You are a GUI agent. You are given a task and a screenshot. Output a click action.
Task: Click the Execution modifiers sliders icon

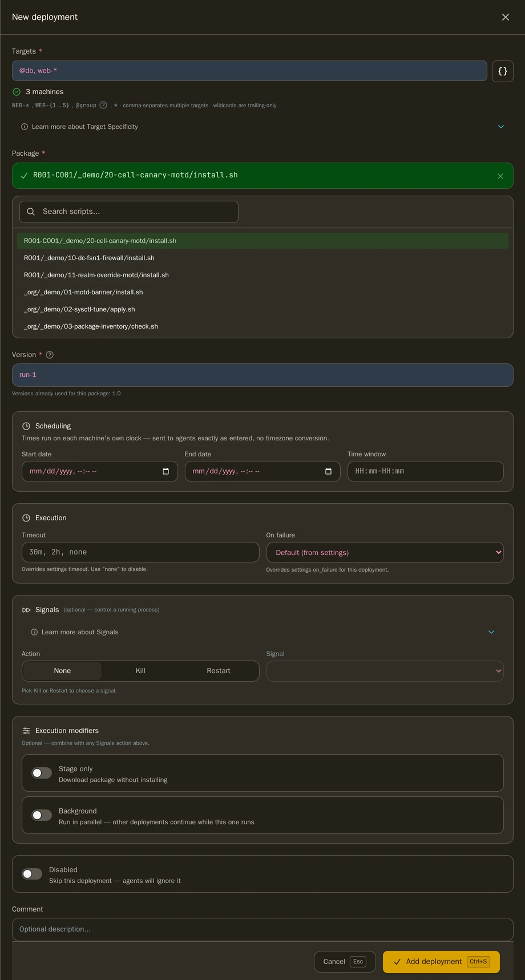26,731
